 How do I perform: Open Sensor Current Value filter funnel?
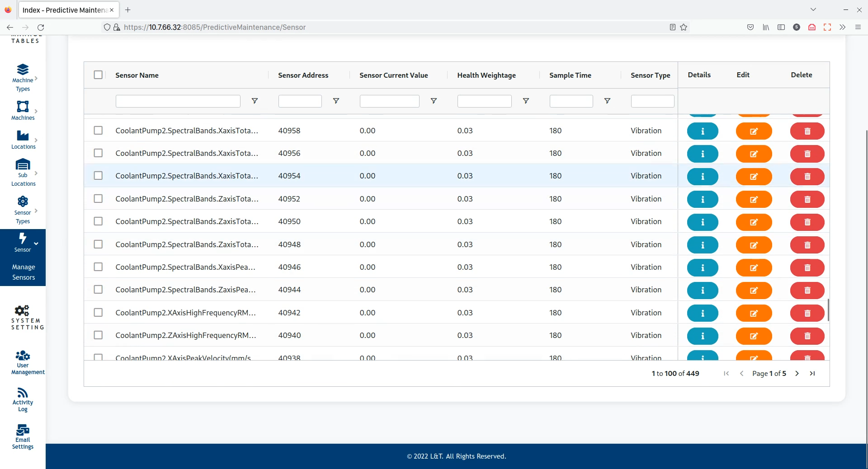[x=434, y=101]
